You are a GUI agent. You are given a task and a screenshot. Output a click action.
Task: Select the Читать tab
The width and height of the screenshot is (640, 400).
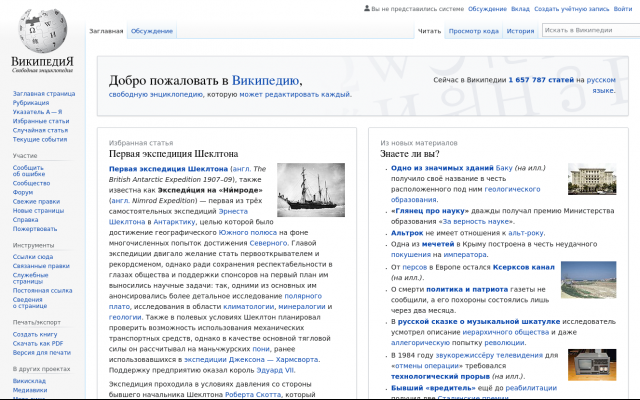[x=429, y=31]
